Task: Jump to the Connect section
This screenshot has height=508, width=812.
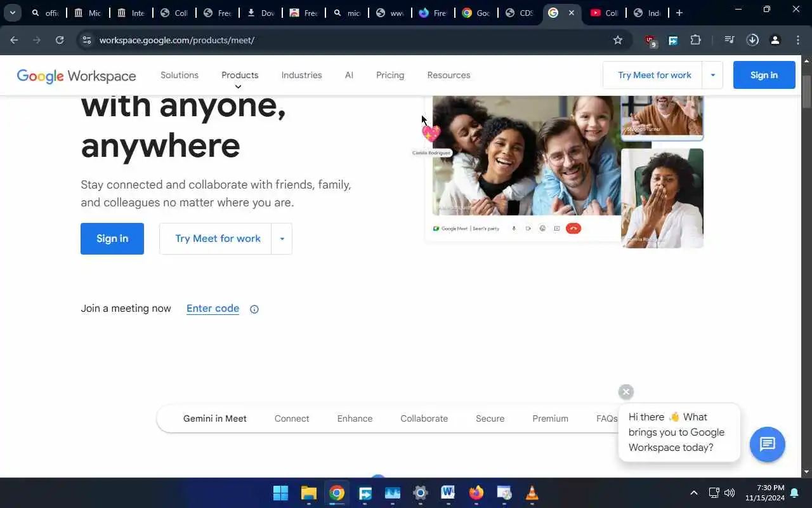Action: click(x=292, y=418)
